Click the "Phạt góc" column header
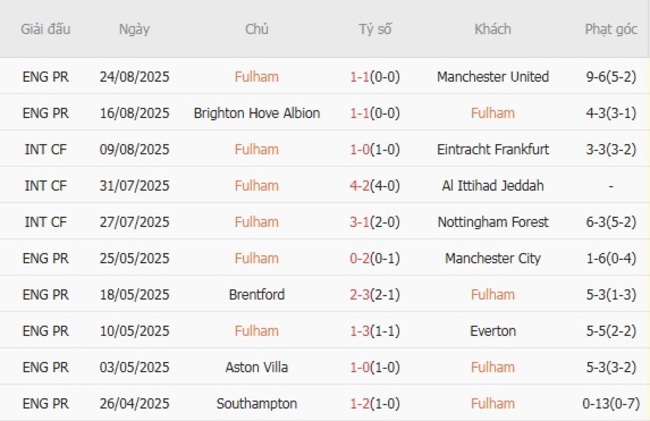 click(610, 29)
